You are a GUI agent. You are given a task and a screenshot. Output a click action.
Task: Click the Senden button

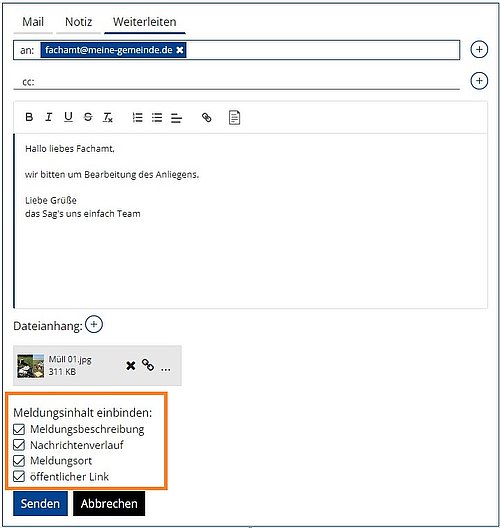(40, 503)
